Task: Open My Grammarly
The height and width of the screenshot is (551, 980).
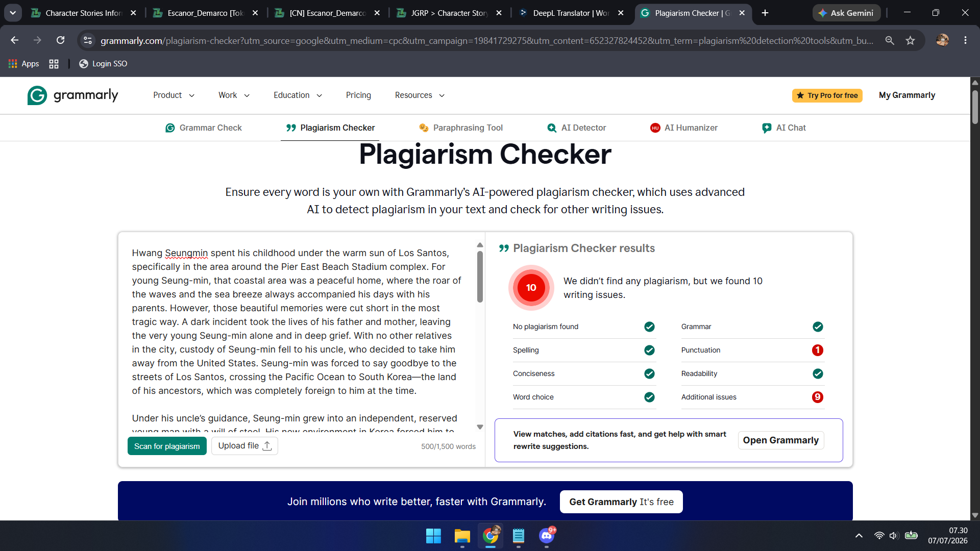Action: (906, 95)
